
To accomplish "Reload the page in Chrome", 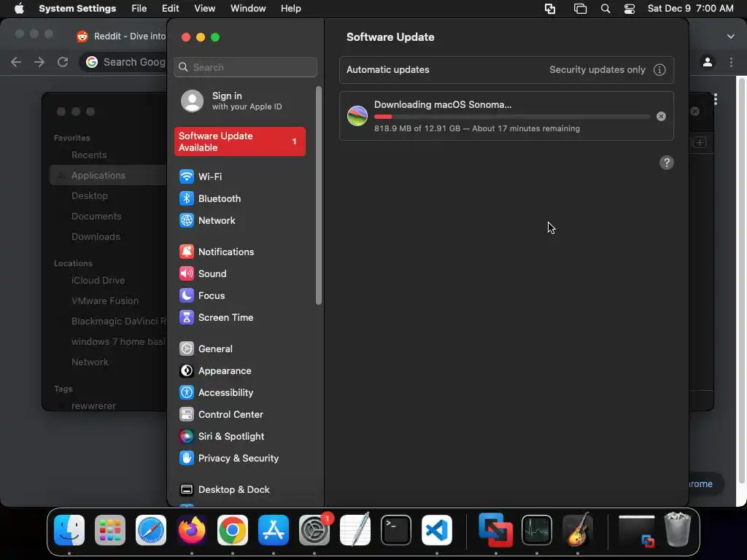I will click(63, 62).
